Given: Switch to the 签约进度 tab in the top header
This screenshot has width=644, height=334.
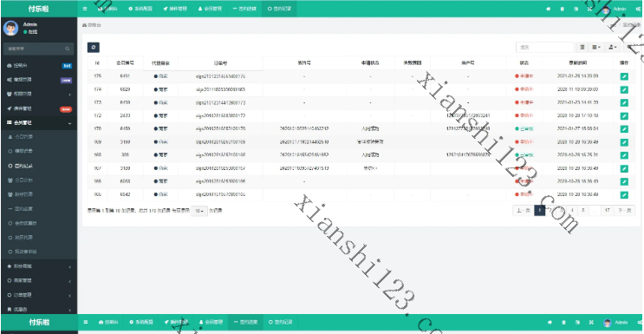Looking at the screenshot, I should pos(244,9).
